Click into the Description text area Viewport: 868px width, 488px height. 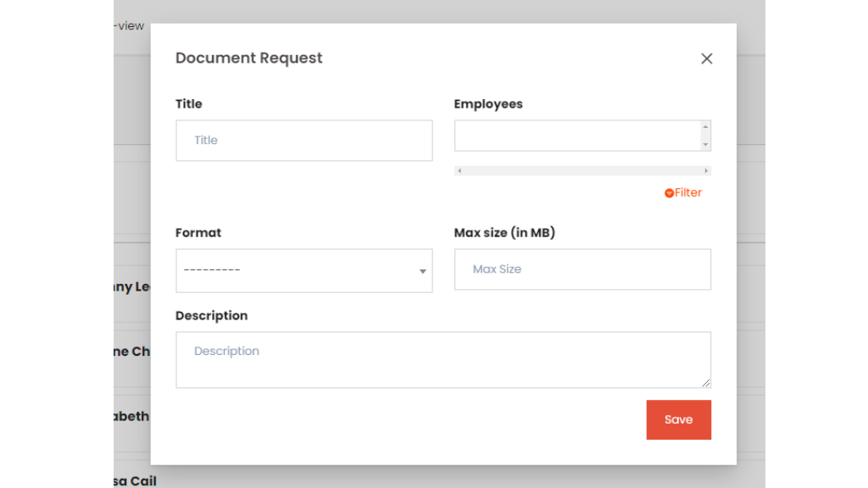coord(442,360)
